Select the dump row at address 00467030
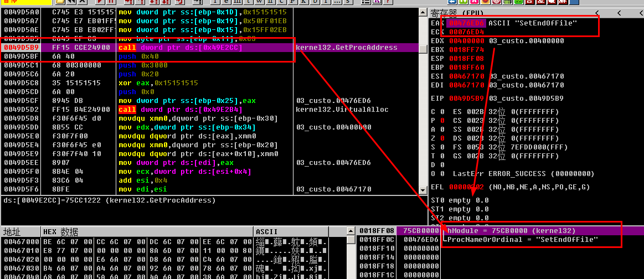The height and width of the screenshot is (279, 644). (x=173, y=268)
